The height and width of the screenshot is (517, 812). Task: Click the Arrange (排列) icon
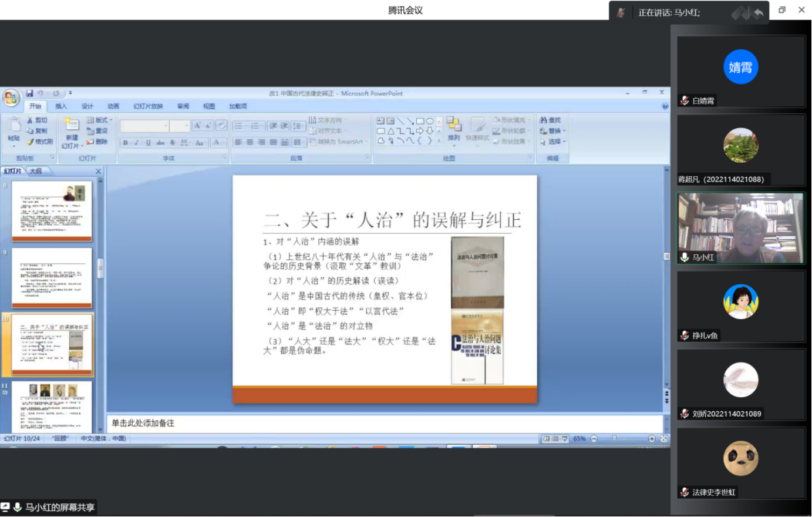(x=453, y=128)
